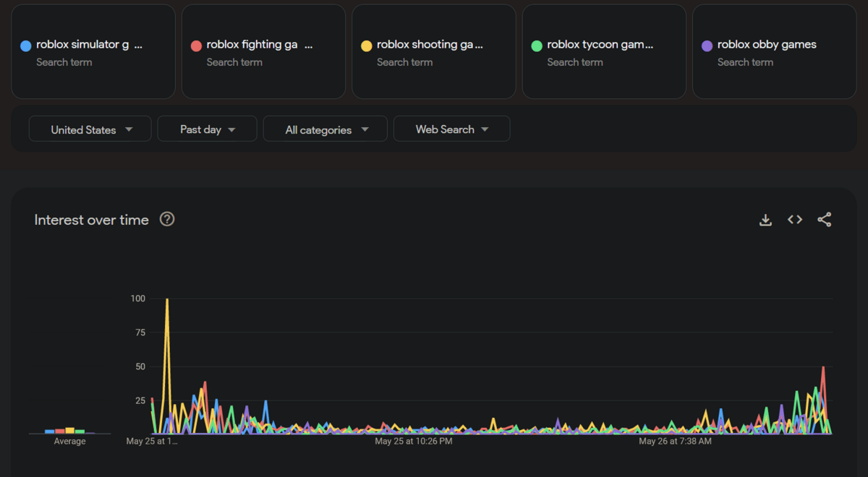
Task: Open help for Interest over time
Action: [167, 219]
